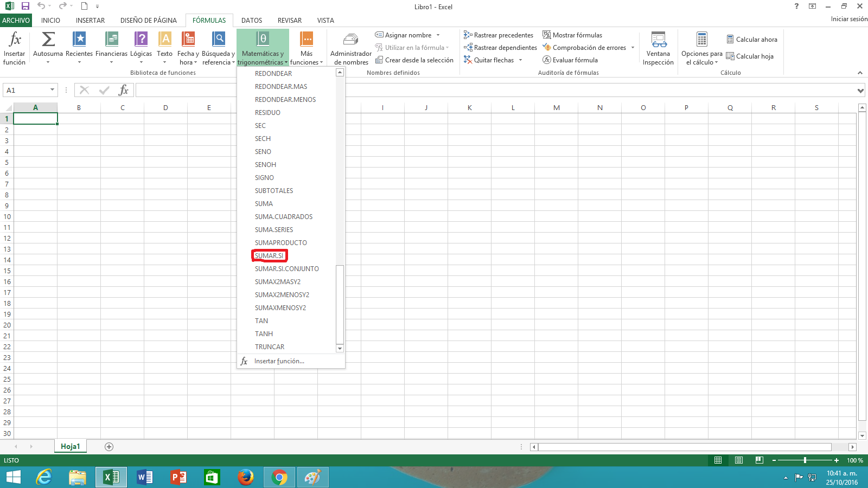
Task: Click Rastrear precedentes
Action: click(499, 35)
